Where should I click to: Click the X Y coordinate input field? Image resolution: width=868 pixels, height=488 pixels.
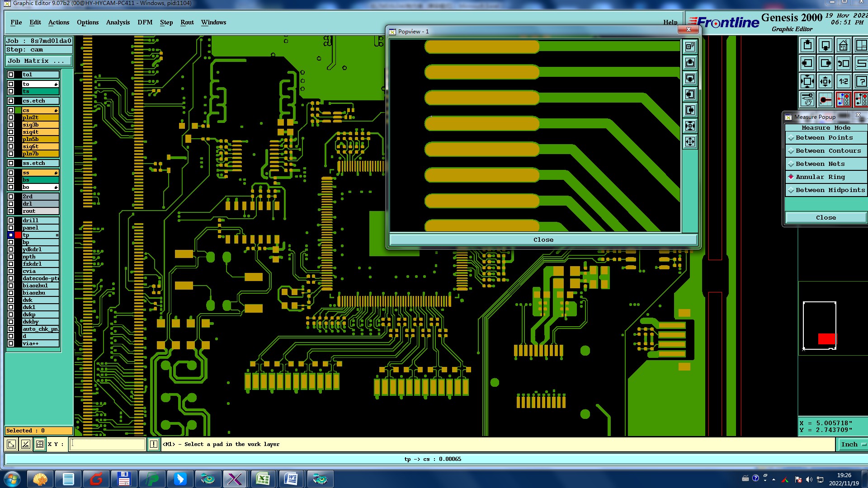click(108, 445)
